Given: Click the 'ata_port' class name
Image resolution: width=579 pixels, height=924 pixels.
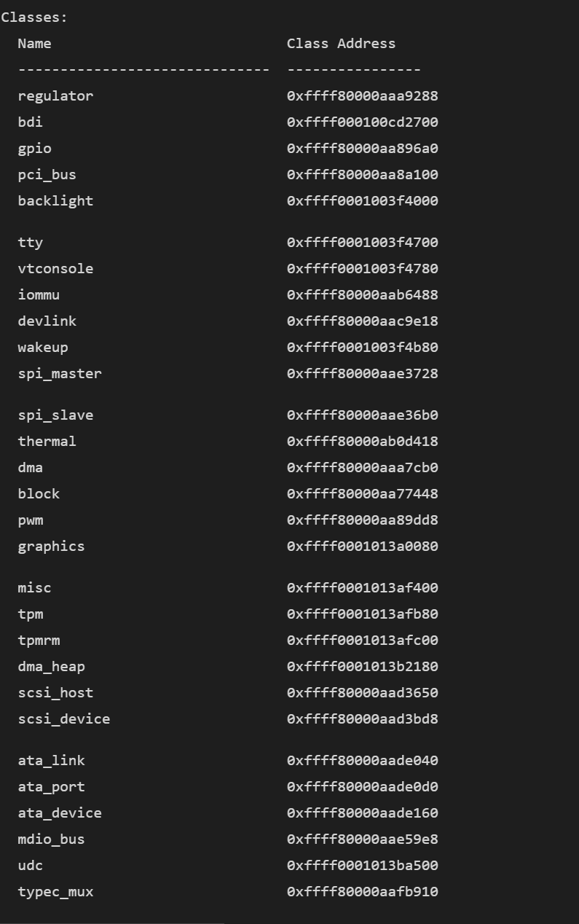Looking at the screenshot, I should click(x=51, y=787).
